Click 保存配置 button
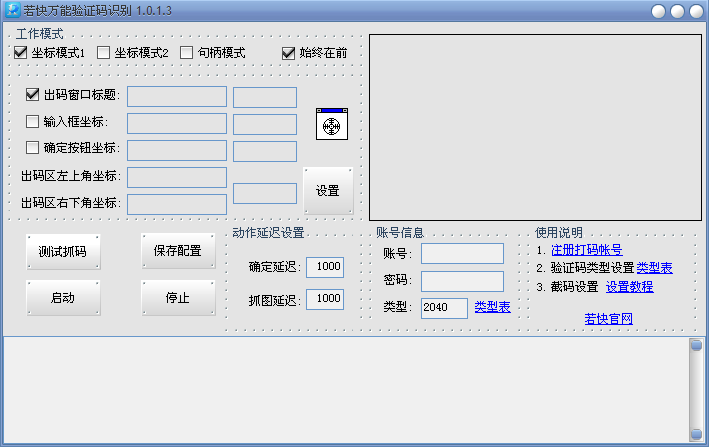The image size is (709, 447). coord(178,251)
